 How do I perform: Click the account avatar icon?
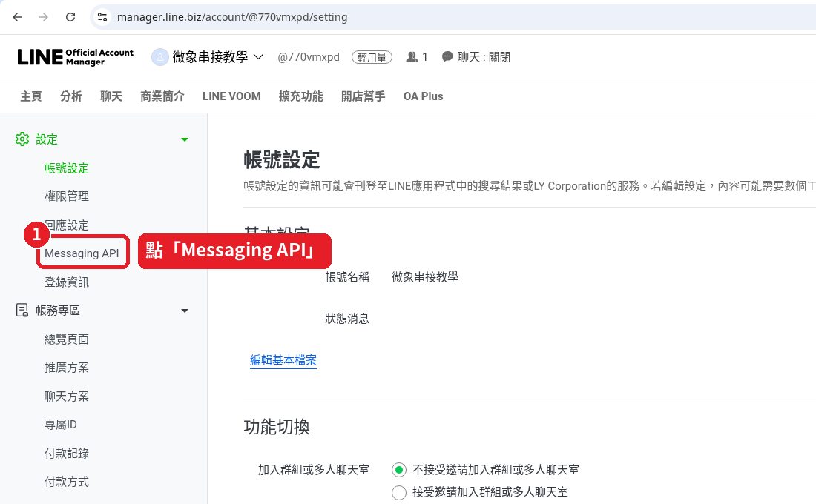click(x=159, y=57)
